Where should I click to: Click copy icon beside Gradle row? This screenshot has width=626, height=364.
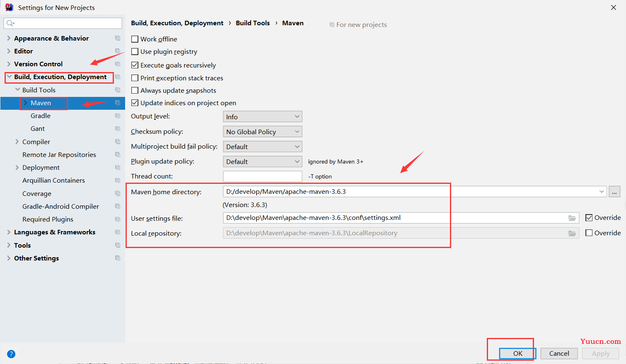pyautogui.click(x=118, y=116)
